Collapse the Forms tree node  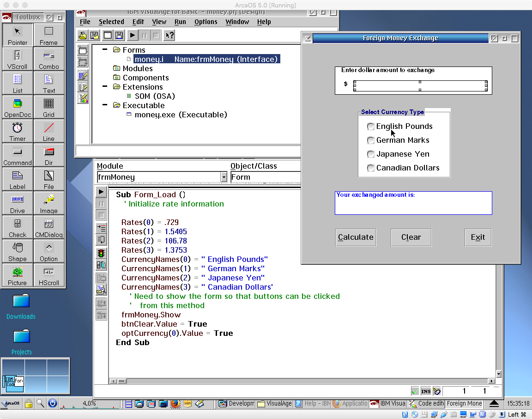105,49
